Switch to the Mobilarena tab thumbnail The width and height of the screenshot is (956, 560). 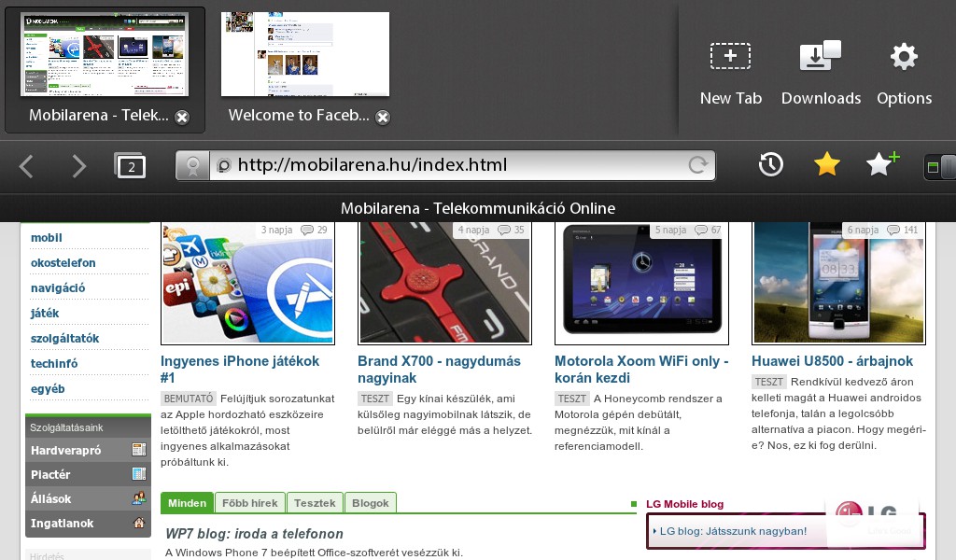105,55
